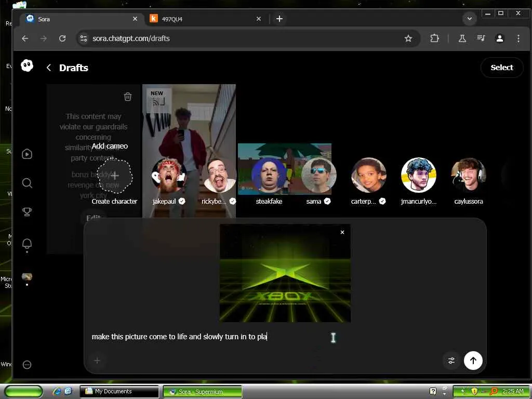Screen dimensions: 532x399
Task: Open the more options ellipsis in sidebar
Action: [27, 365]
